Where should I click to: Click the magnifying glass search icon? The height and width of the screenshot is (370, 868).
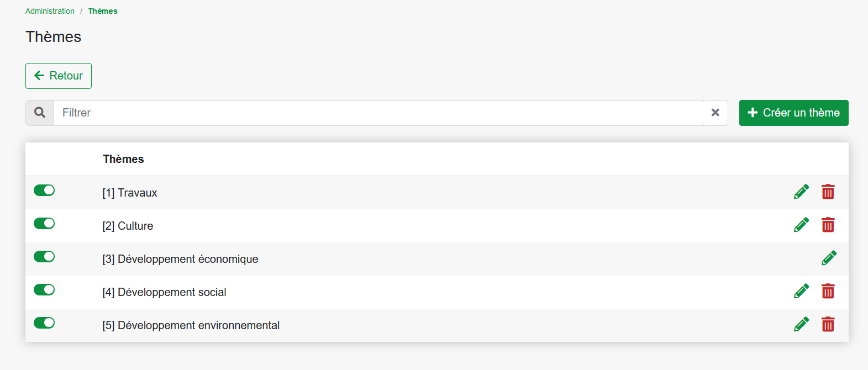click(x=40, y=113)
